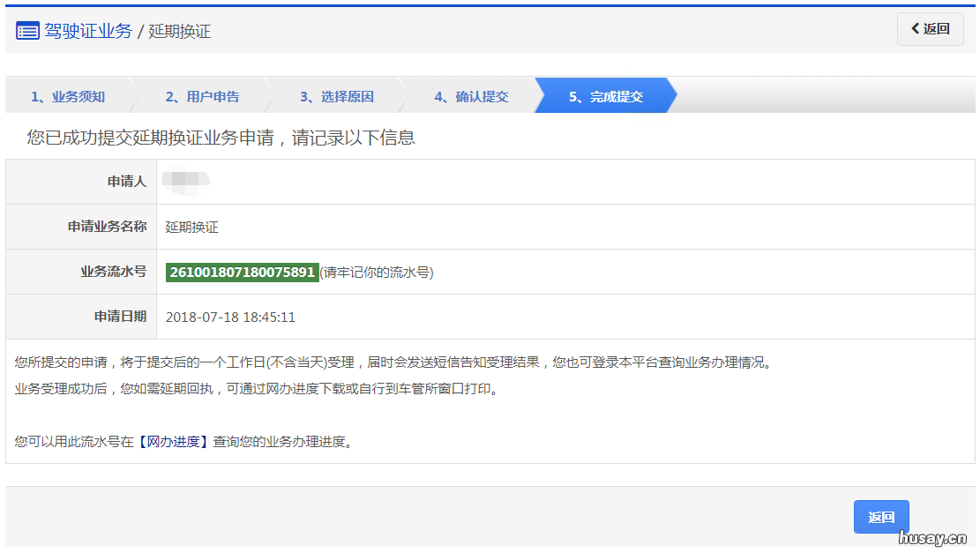This screenshot has height=553, width=980.
Task: Click the 返回 button at top right
Action: click(x=930, y=29)
